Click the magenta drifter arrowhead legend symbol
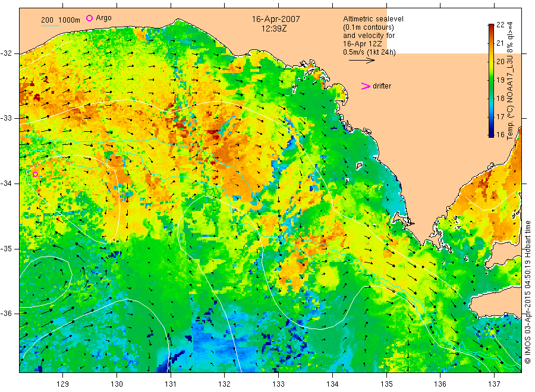The height and width of the screenshot is (392, 535). pos(366,86)
